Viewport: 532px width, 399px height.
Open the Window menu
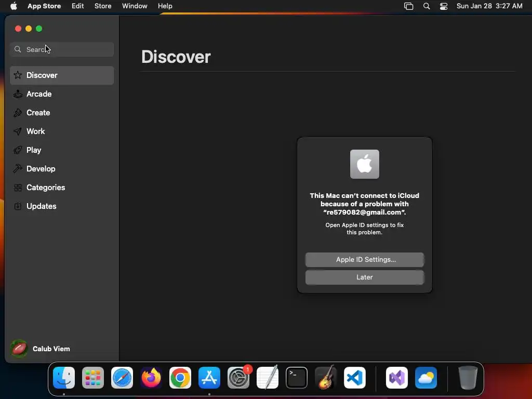135,6
